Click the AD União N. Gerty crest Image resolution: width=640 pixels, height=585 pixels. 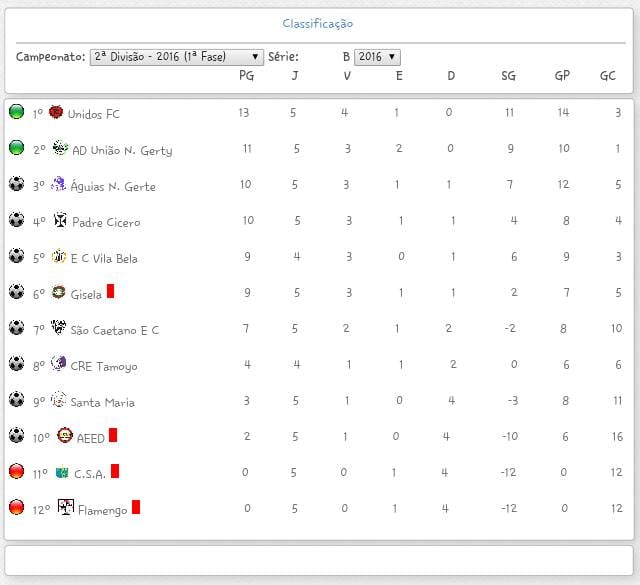pos(60,149)
